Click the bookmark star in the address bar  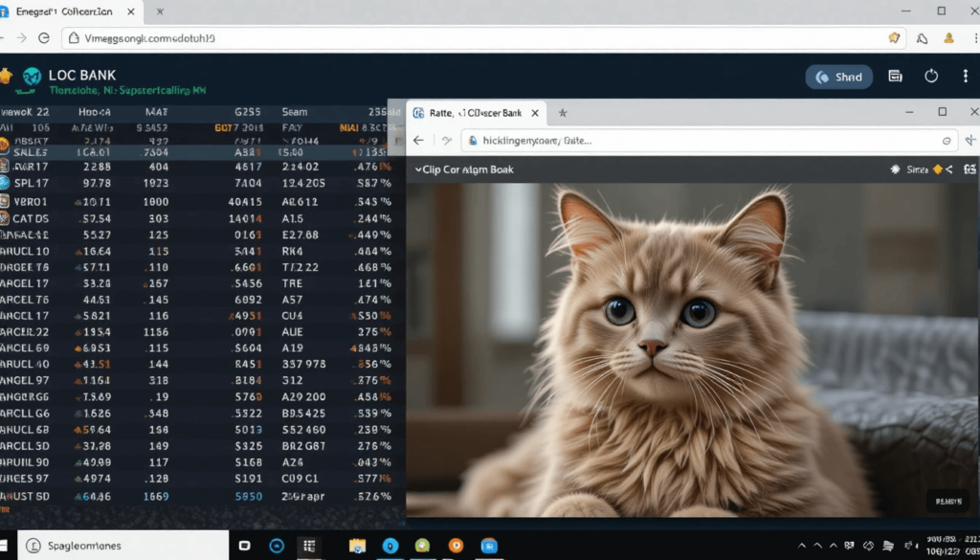tap(894, 38)
